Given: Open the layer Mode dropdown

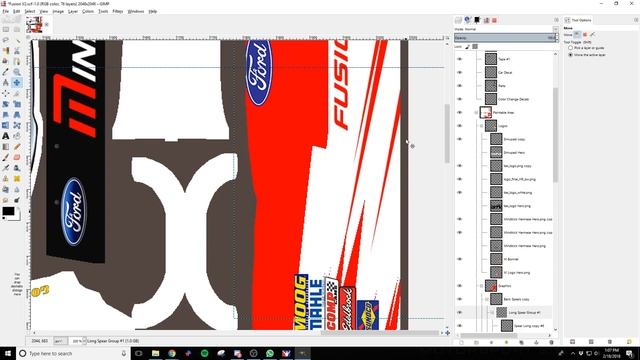Looking at the screenshot, I should pos(556,29).
